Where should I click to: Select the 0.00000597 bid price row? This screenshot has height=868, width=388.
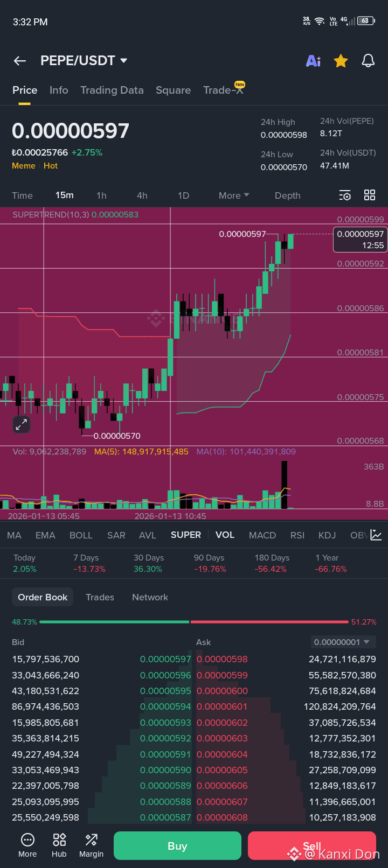(x=101, y=659)
